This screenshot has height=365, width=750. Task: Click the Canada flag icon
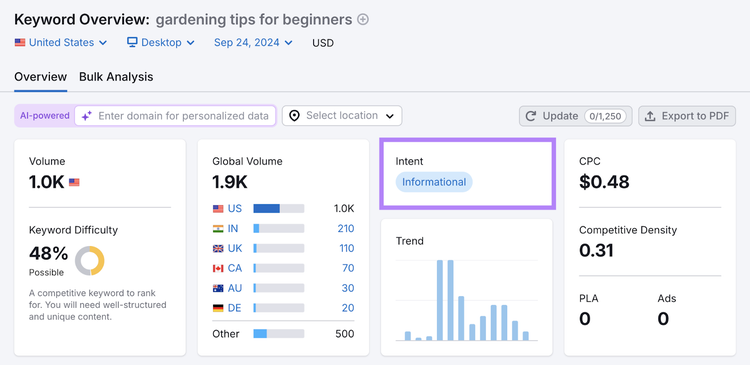click(x=218, y=268)
